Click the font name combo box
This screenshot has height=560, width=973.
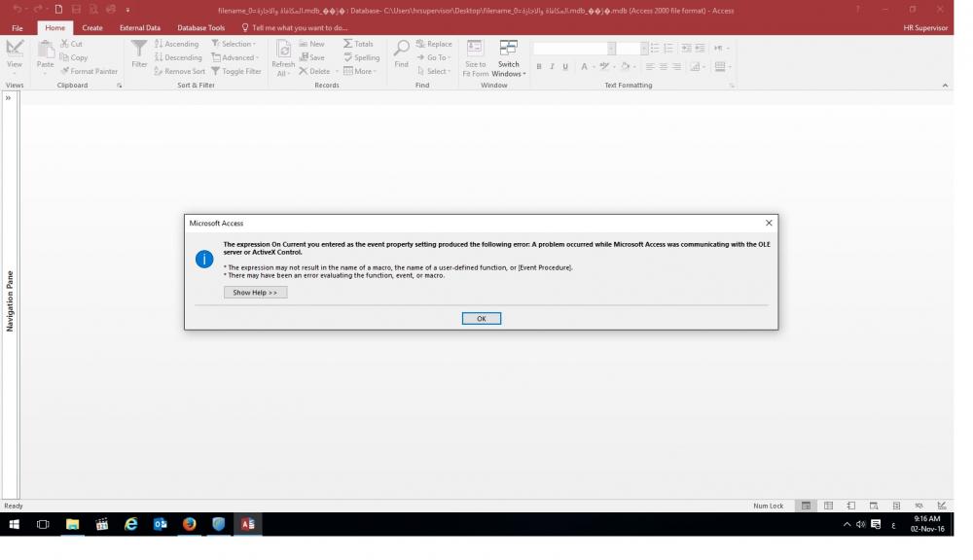point(575,49)
